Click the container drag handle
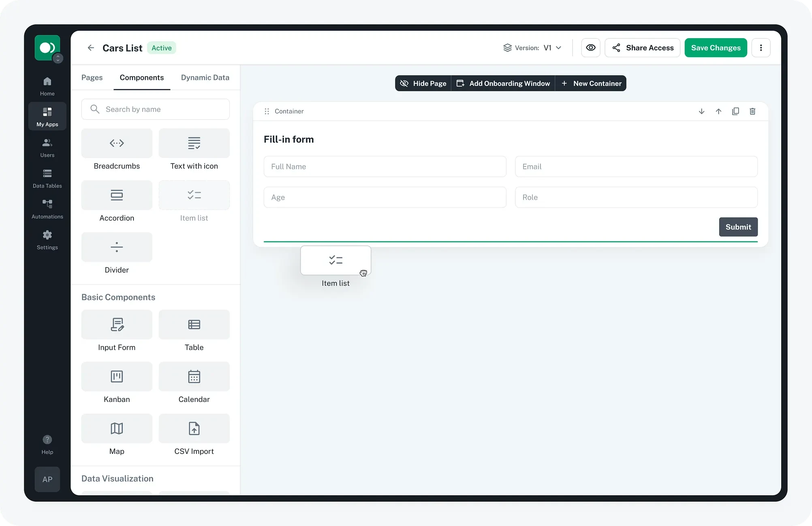 coord(267,111)
